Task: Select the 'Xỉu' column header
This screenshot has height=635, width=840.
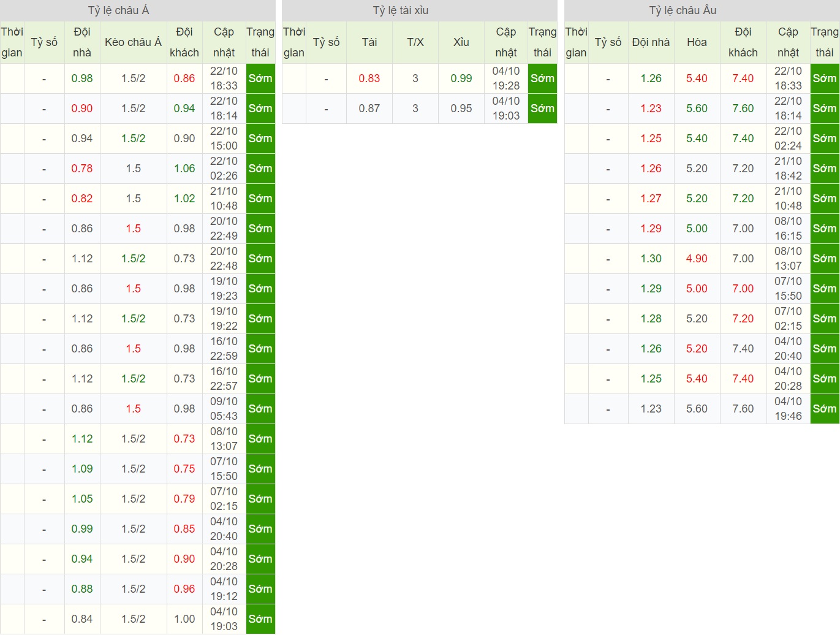Action: coord(461,42)
